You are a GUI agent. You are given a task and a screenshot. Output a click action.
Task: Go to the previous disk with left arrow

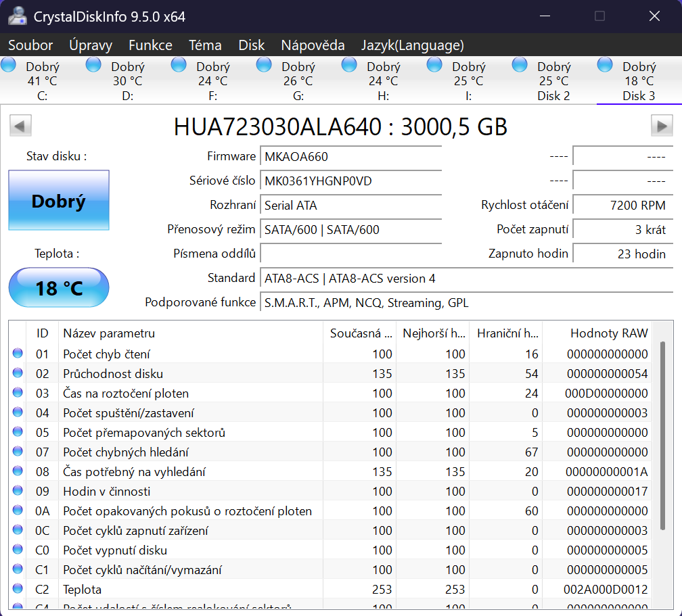pos(20,126)
